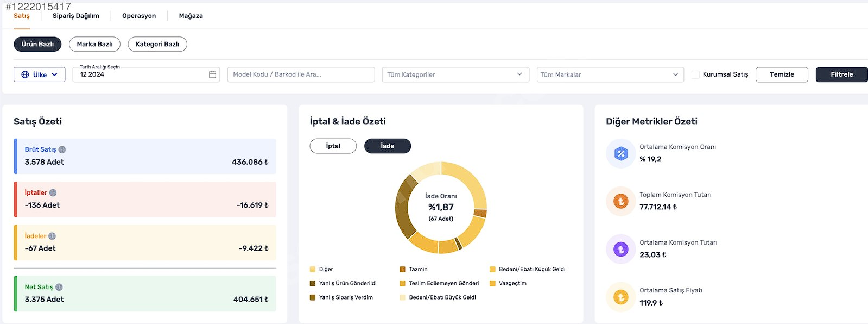Click the Toplam Komisyon Tutarı lira icon
The image size is (868, 324).
click(621, 201)
